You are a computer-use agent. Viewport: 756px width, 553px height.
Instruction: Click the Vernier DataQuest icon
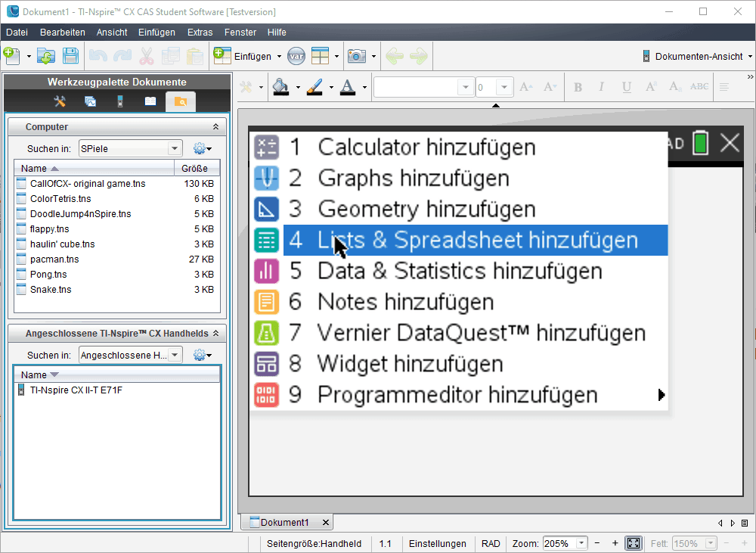click(267, 332)
